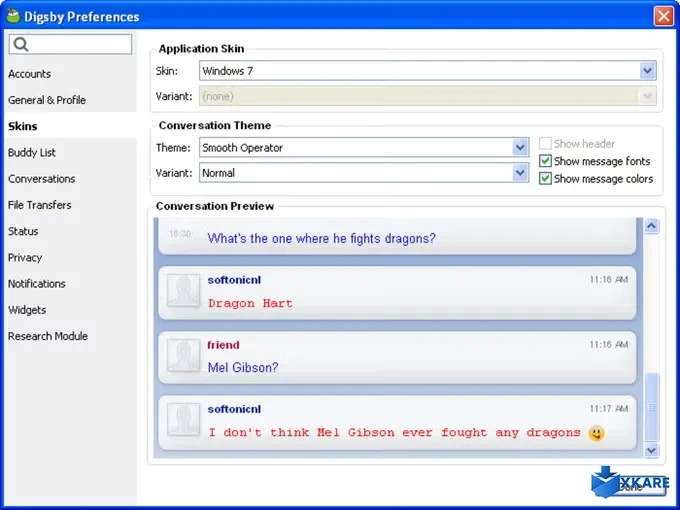Click softonicnl name above Dragon Hart
This screenshot has height=510, width=680.
(x=234, y=280)
